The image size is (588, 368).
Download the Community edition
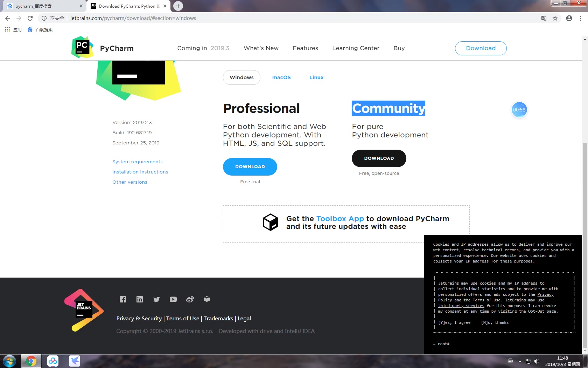379,158
